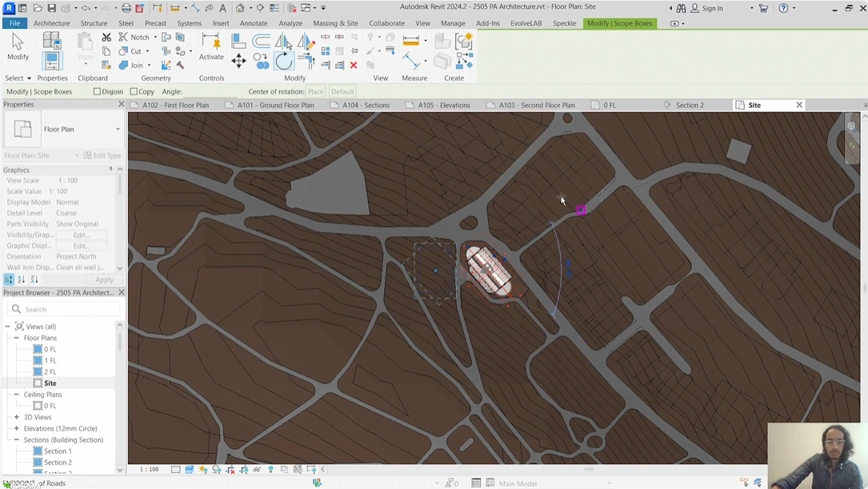The image size is (868, 489).
Task: Click the Visual Style cube icon in view bar
Action: click(190, 469)
